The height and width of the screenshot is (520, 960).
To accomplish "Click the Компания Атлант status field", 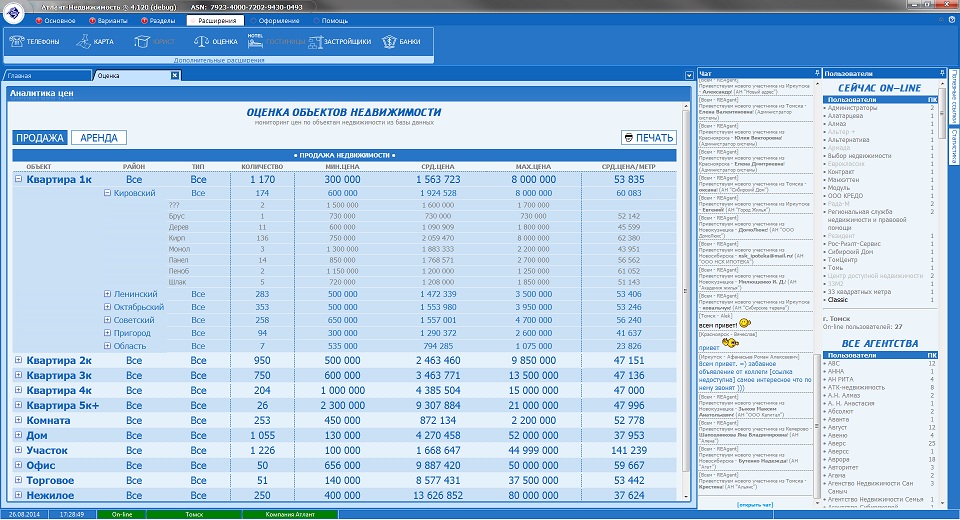I will pyautogui.click(x=290, y=514).
